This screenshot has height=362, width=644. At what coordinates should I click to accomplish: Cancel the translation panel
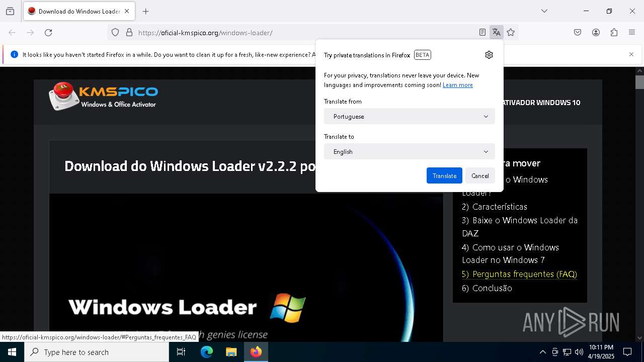[480, 175]
